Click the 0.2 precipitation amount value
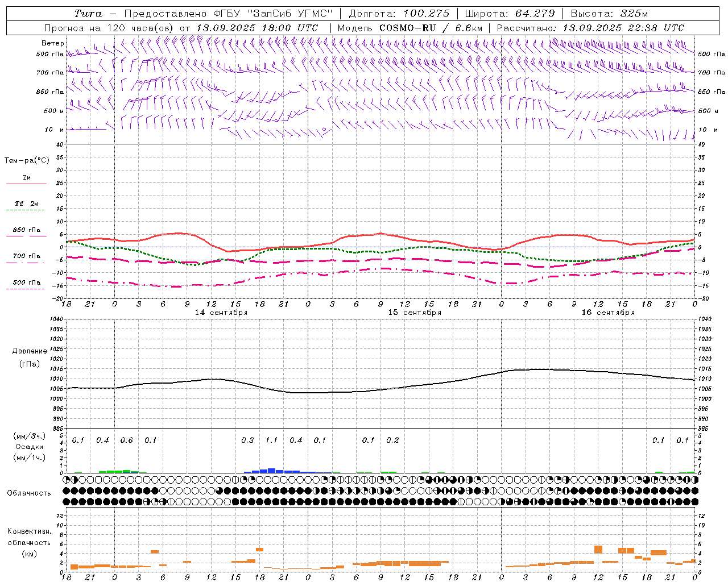 (392, 440)
